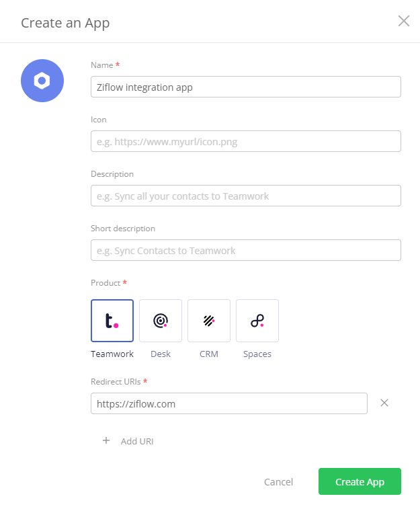Click the Add URI link
Screen dimensions: 420x515
pos(138,442)
